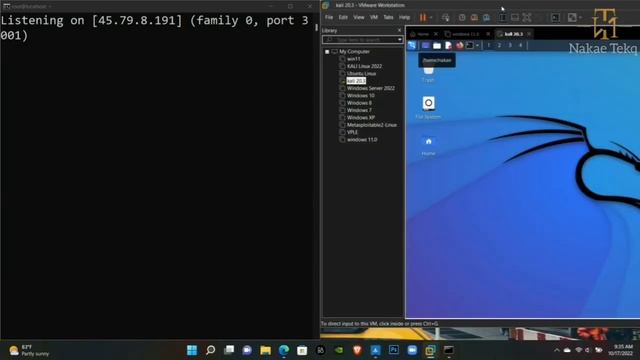Open file manager from the Kali panel
Screen dimensions: 640x360
[437, 45]
